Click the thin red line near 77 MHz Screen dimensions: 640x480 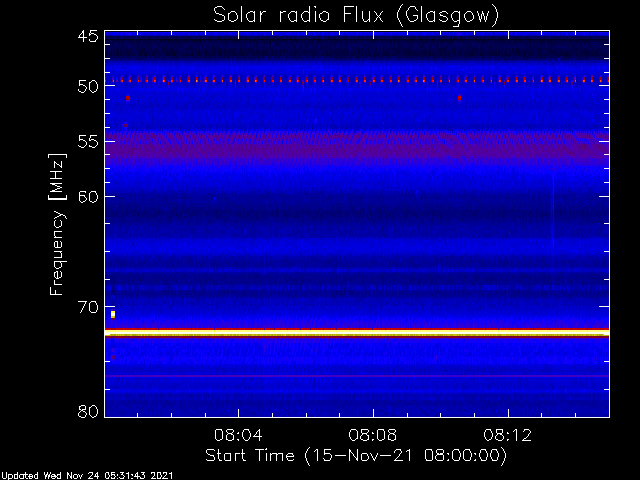[357, 376]
